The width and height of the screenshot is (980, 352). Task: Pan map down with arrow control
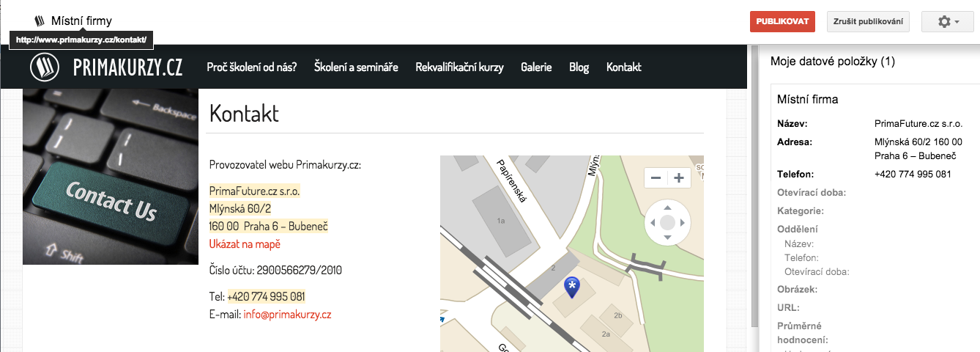[x=667, y=238]
